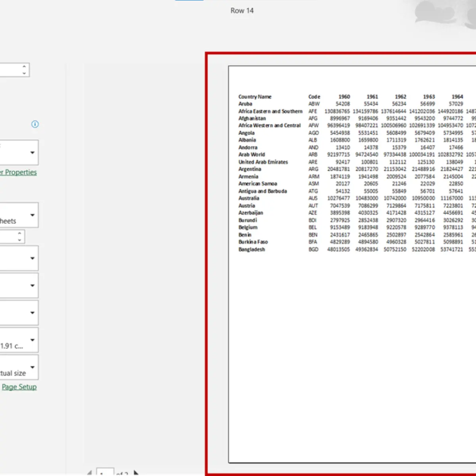Select the 'Aruba' row name
Screen dimensions: 476x476
pos(245,104)
